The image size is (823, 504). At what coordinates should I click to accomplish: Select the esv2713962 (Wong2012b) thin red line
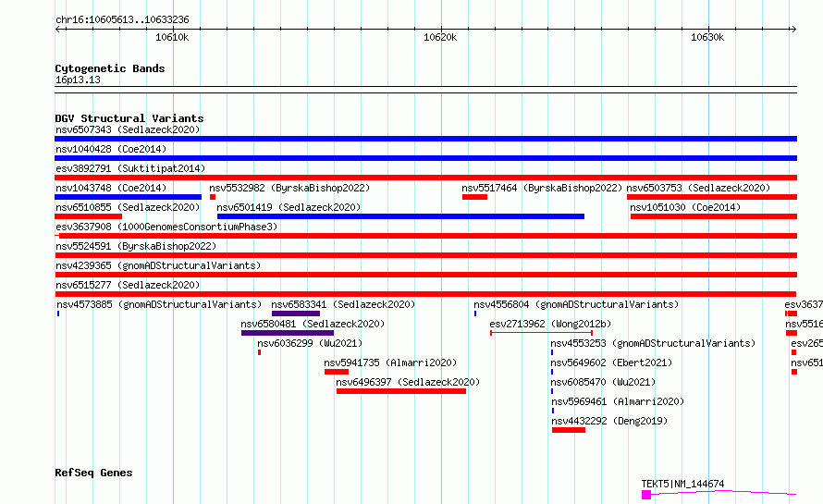(x=541, y=333)
